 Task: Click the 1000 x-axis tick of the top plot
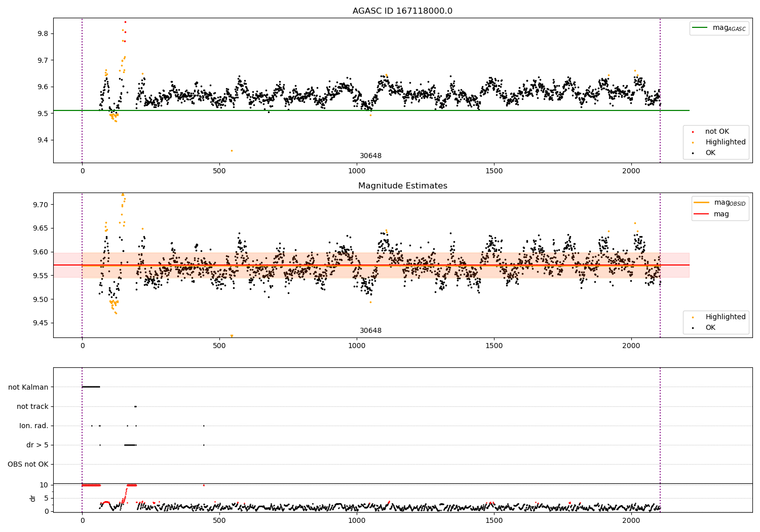point(357,171)
